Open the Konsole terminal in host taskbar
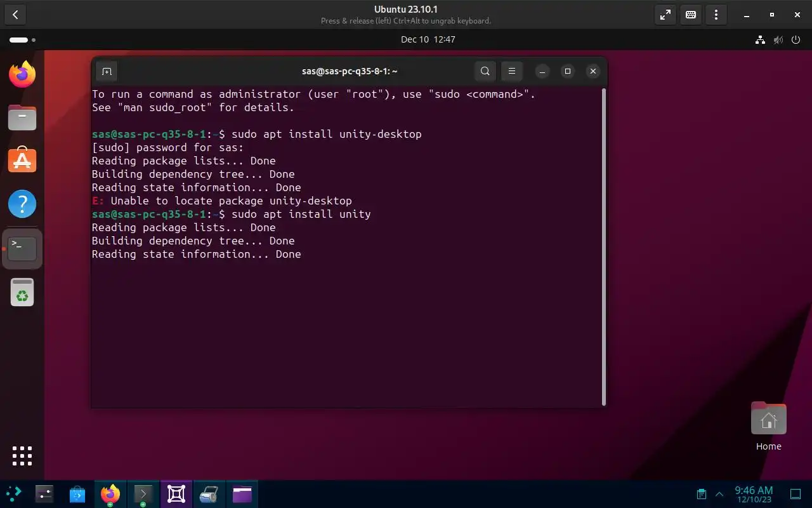812x508 pixels. coord(143,493)
